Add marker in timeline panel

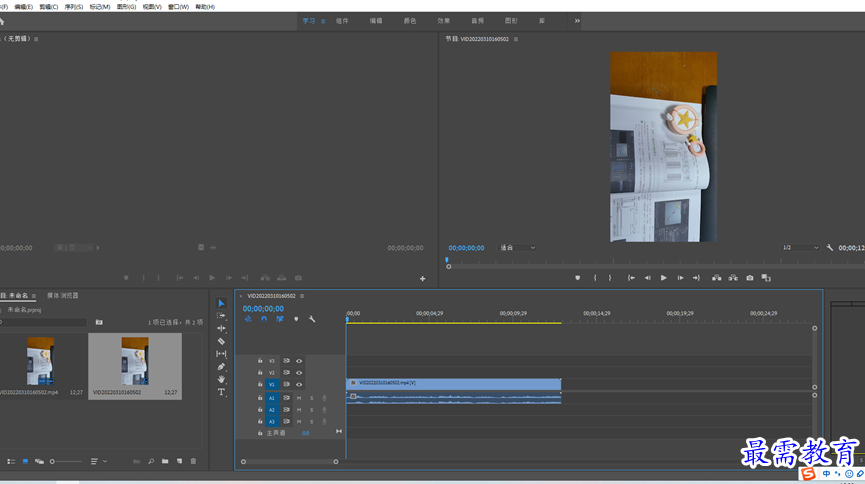[296, 319]
